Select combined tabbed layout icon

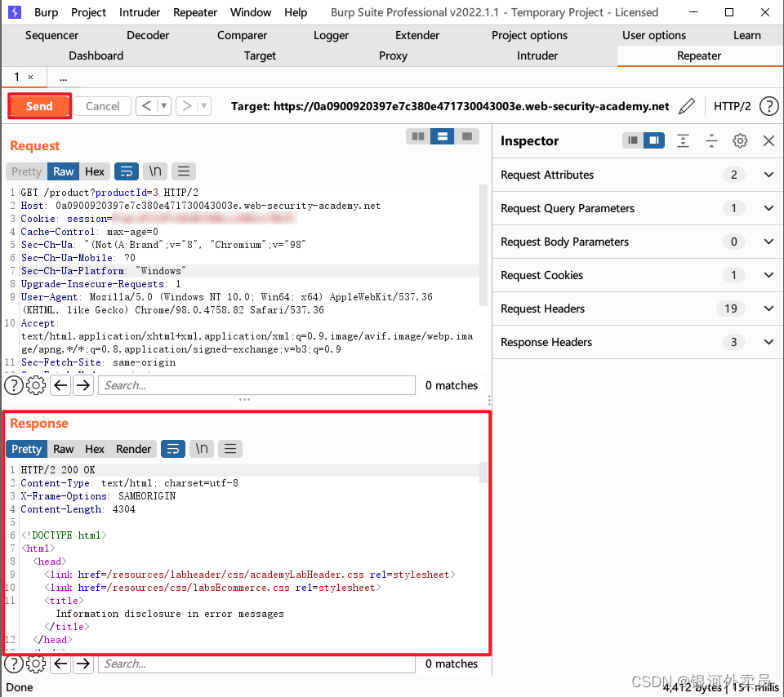(x=467, y=136)
